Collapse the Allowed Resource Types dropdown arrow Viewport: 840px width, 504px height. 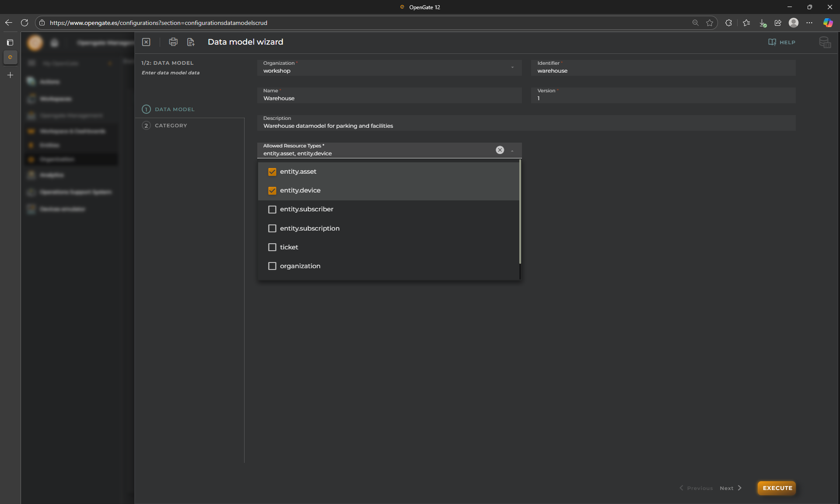pos(512,151)
